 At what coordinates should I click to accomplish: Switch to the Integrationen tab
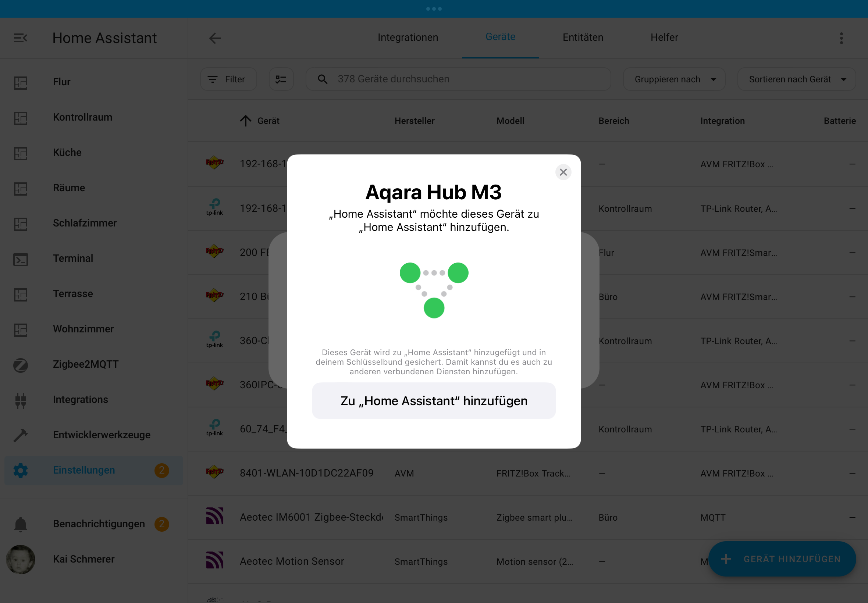click(x=408, y=38)
